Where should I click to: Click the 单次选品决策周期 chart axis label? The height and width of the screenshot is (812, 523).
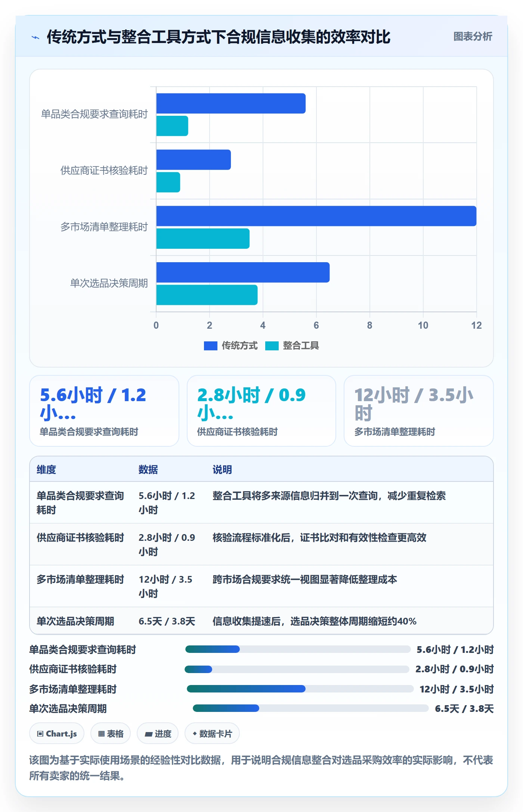tap(109, 283)
